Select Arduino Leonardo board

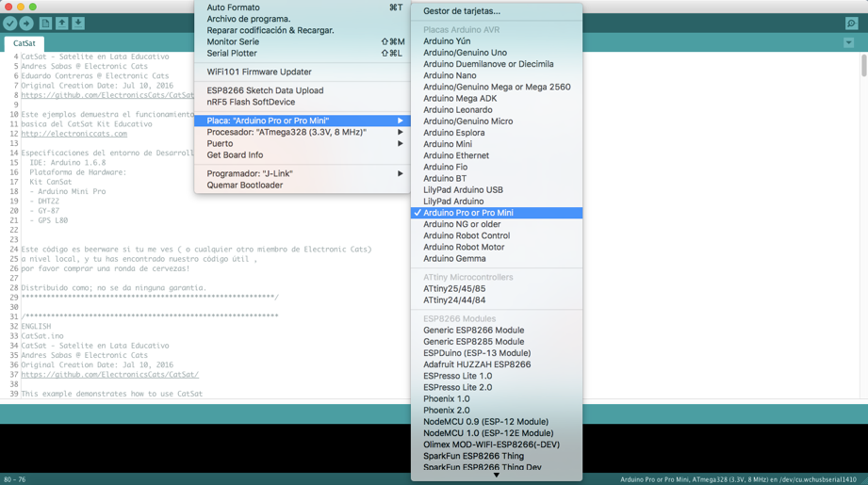click(x=497, y=110)
